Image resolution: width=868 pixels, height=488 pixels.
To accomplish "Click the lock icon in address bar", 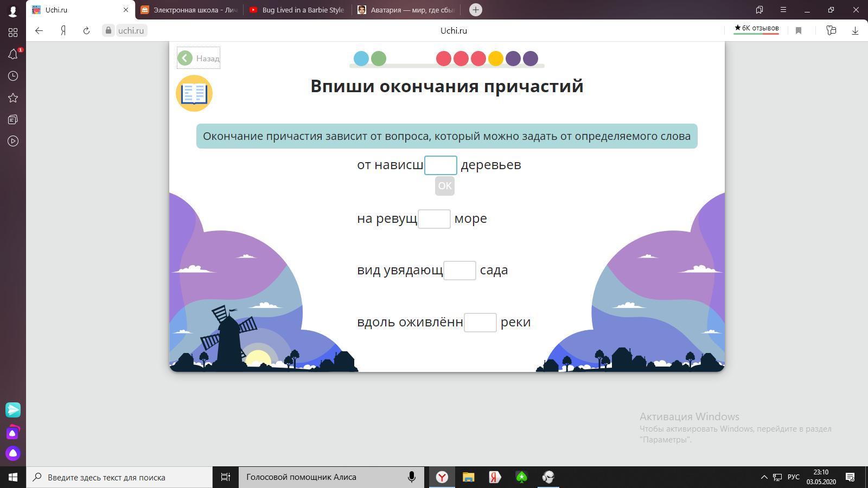I will pos(108,30).
